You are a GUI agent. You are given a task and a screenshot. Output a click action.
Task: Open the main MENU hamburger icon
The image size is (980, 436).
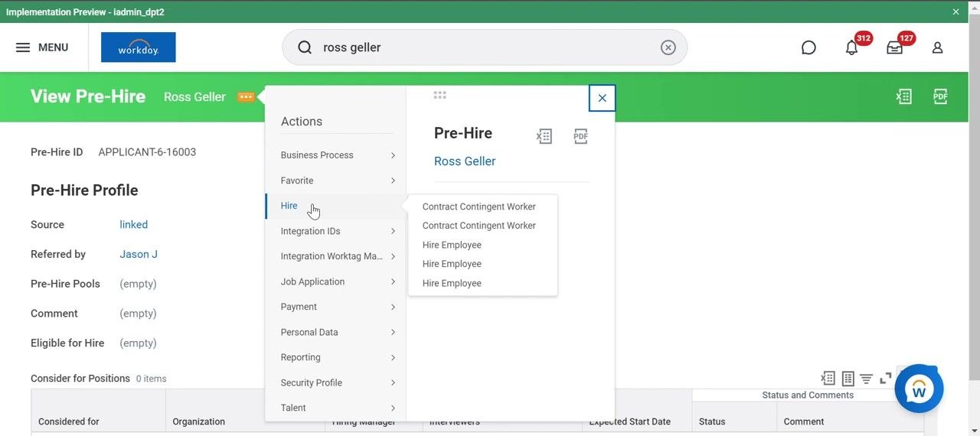[23, 47]
